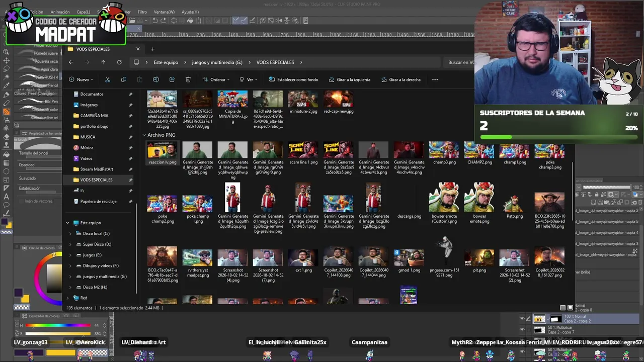Select the Text tool (A) in Clip Studio
This screenshot has width=644, height=362.
(x=7, y=197)
